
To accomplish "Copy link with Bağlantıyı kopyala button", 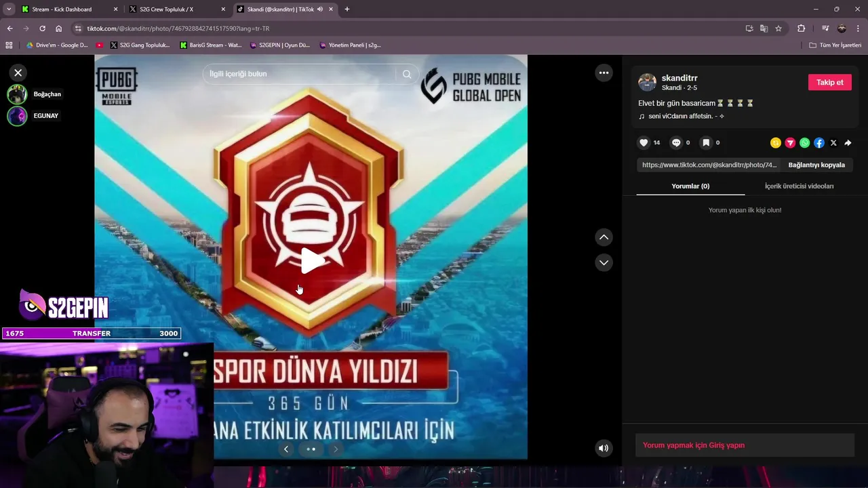I will tap(816, 165).
